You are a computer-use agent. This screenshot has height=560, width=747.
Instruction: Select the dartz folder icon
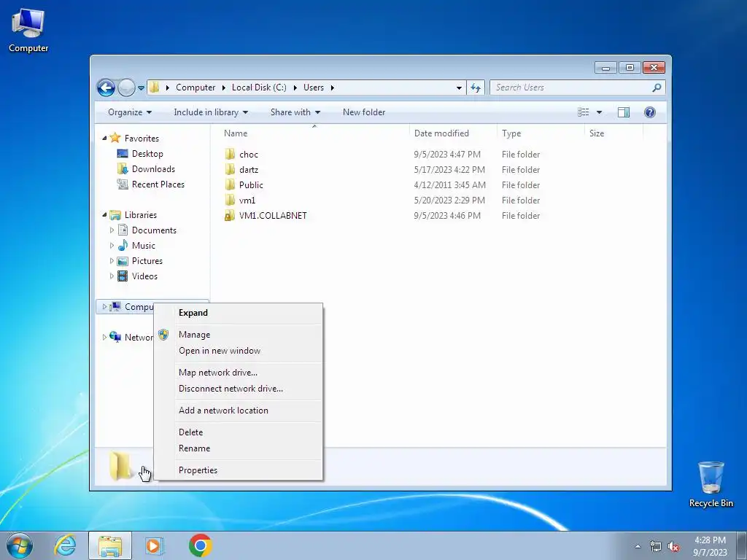click(x=230, y=169)
